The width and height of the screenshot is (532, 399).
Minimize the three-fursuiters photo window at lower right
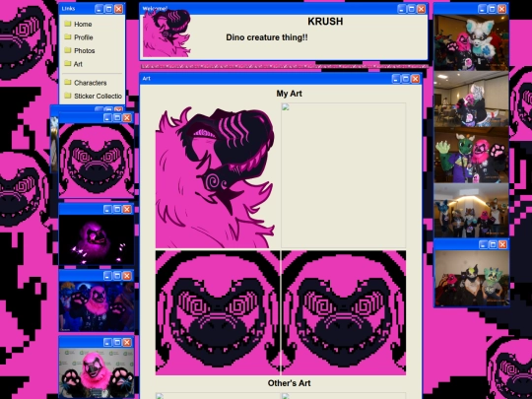click(x=483, y=244)
